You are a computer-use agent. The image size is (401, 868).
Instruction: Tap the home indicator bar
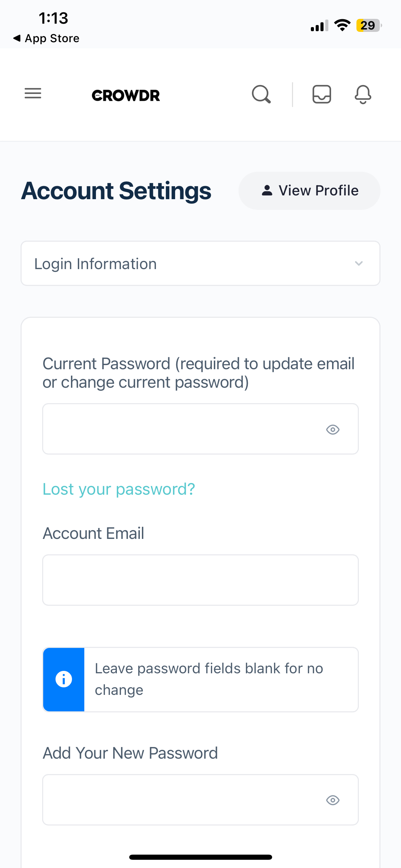coord(200,857)
